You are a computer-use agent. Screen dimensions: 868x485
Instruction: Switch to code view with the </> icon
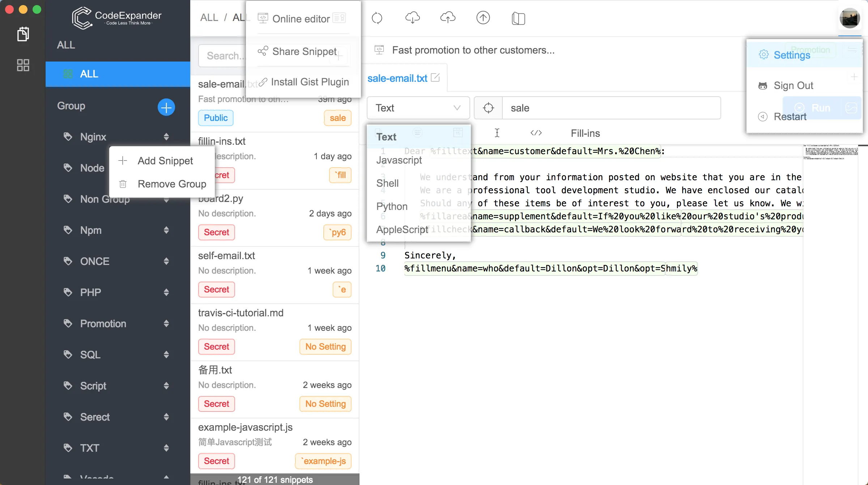click(x=536, y=133)
